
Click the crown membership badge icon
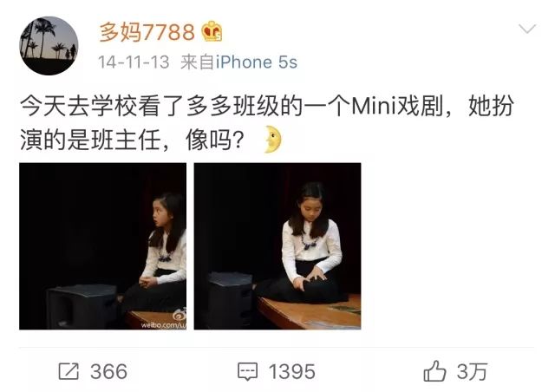(x=212, y=31)
